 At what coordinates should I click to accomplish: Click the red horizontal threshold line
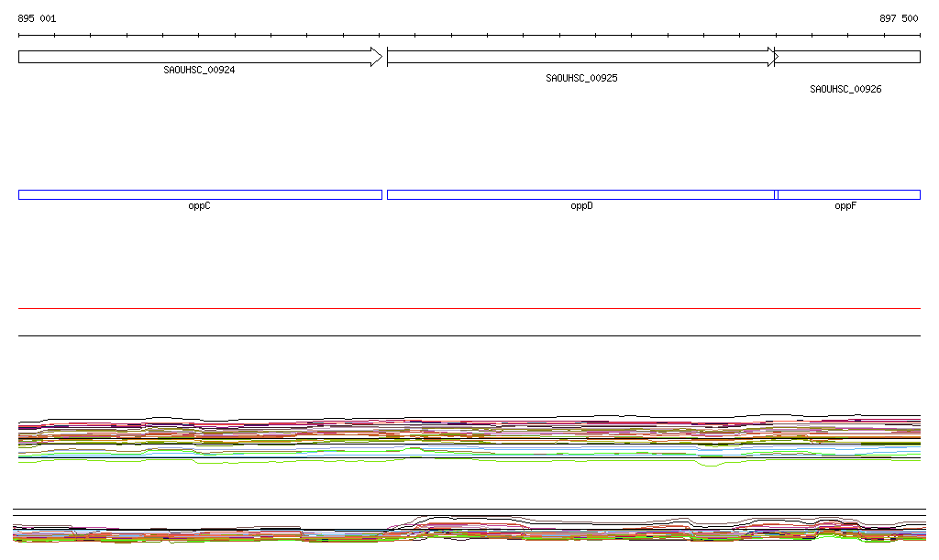[469, 309]
